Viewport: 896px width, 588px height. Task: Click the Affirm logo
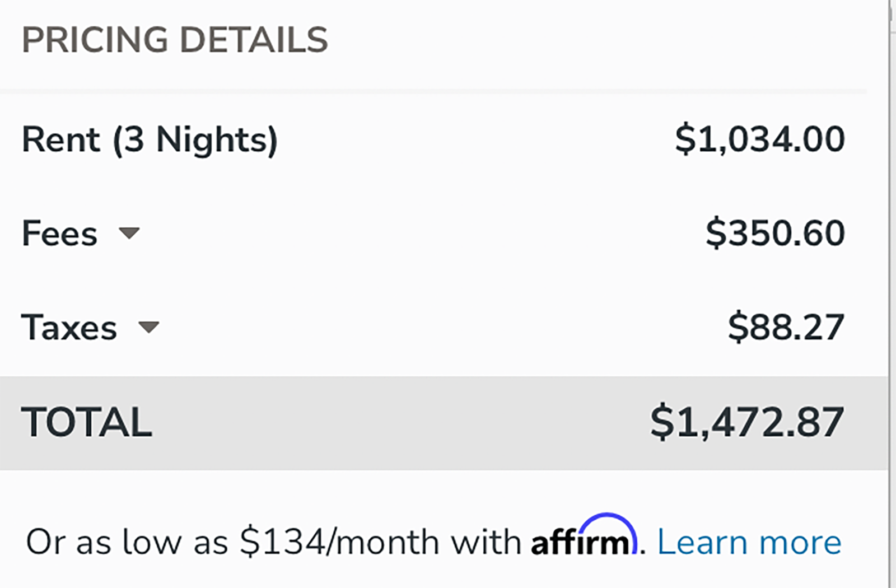pos(584,539)
